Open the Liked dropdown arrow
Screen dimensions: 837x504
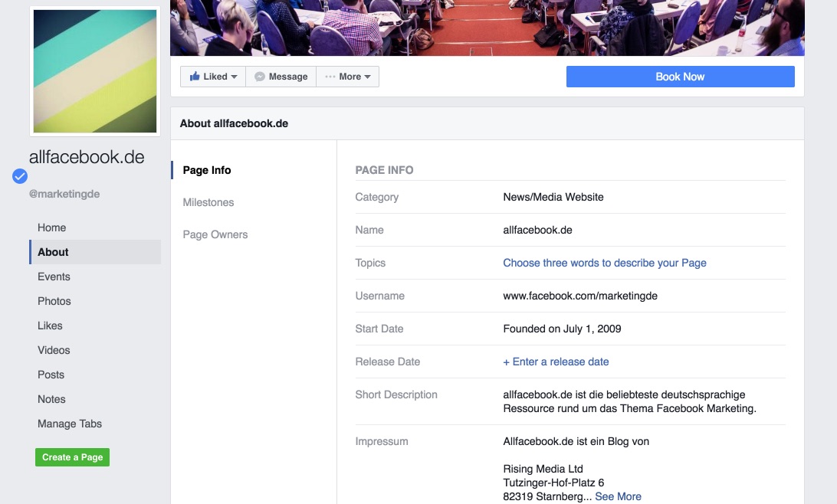[234, 77]
